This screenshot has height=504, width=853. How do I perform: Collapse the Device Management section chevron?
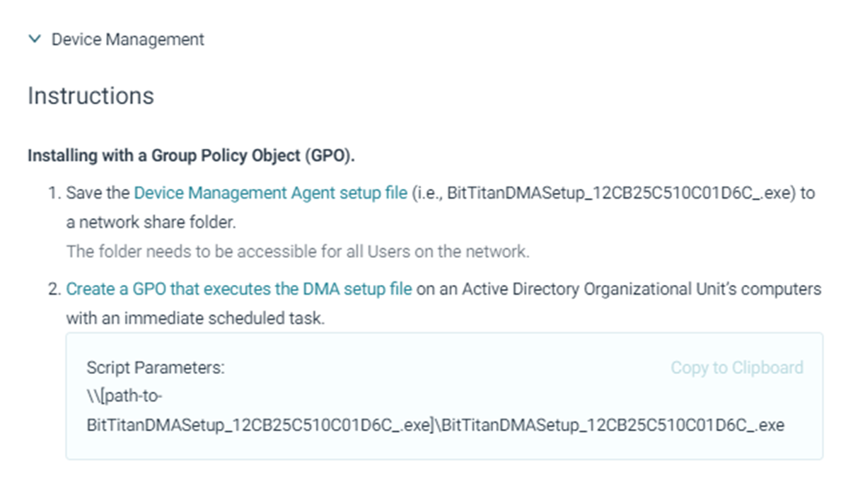click(x=33, y=40)
